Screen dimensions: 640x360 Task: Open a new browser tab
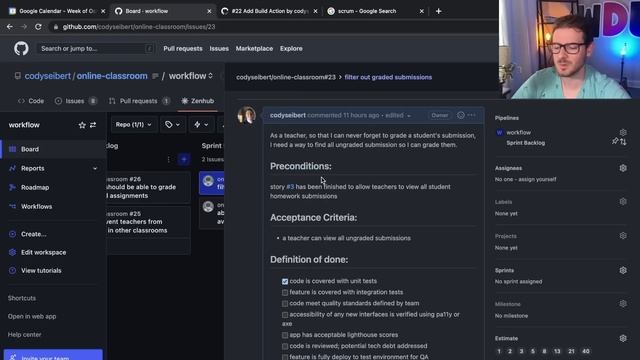(x=438, y=11)
